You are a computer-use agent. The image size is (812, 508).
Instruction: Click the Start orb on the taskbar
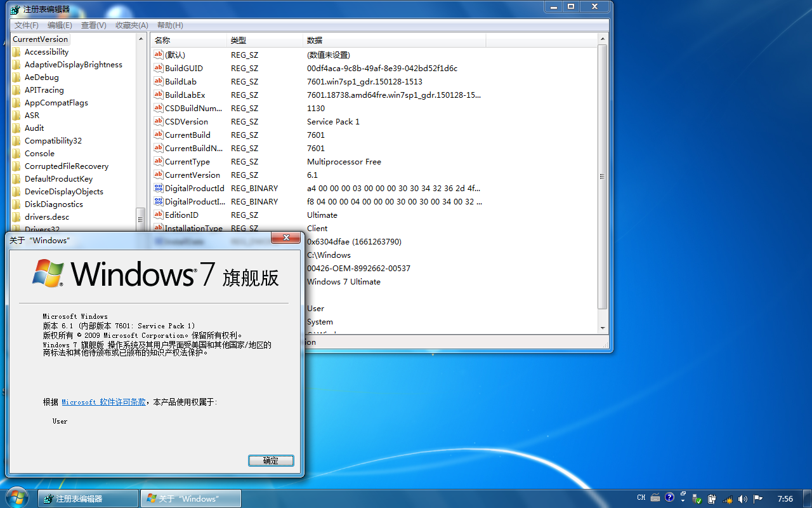click(x=16, y=497)
